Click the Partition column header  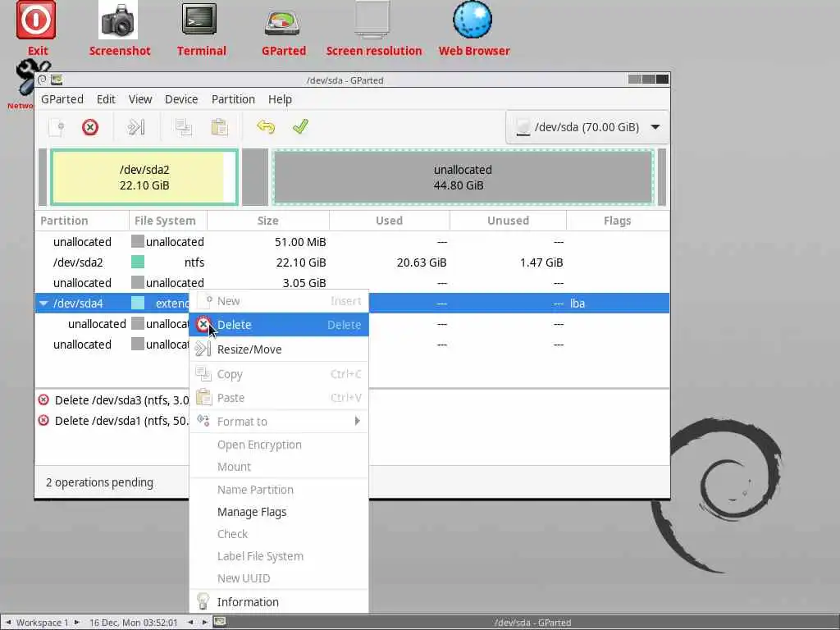(82, 221)
